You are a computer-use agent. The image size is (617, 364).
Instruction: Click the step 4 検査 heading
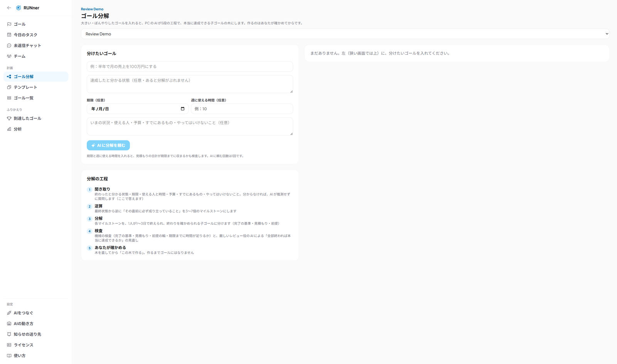pyautogui.click(x=98, y=231)
